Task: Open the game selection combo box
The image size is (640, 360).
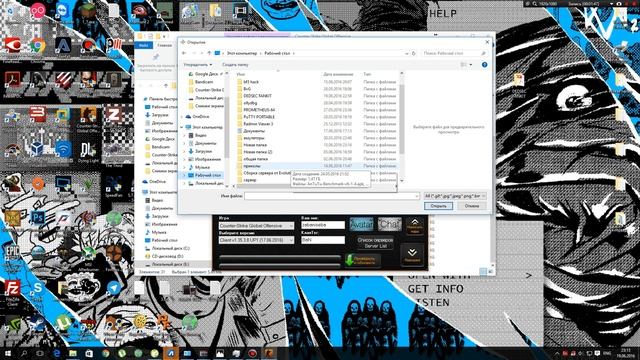Action: pos(256,226)
